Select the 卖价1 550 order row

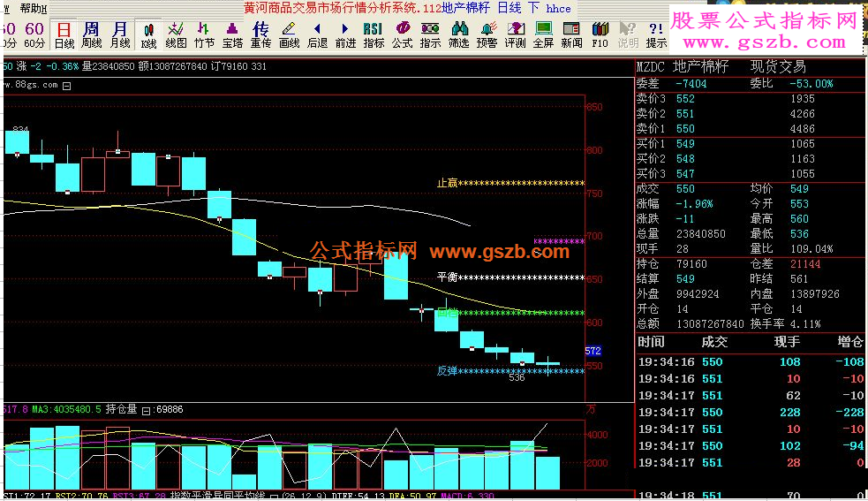coord(750,129)
